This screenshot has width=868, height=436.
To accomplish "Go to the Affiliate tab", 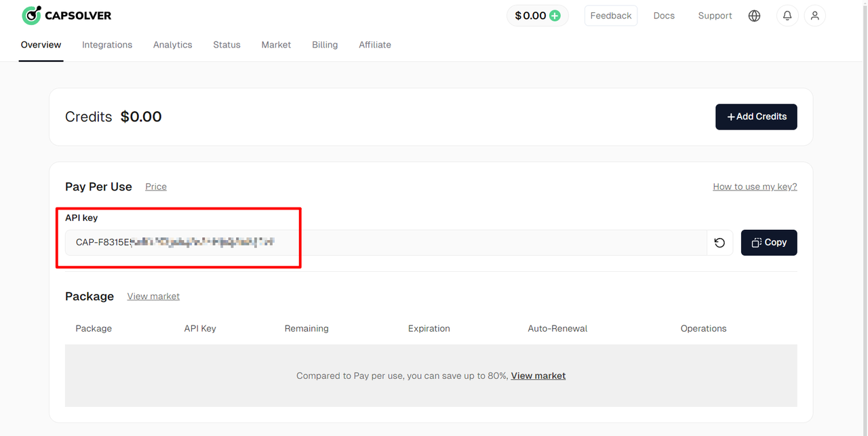I will pyautogui.click(x=375, y=45).
